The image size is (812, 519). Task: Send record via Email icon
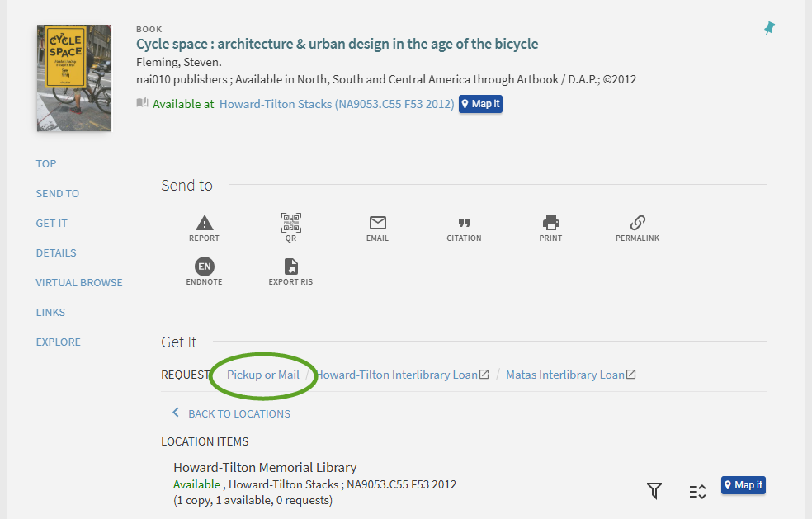(377, 224)
